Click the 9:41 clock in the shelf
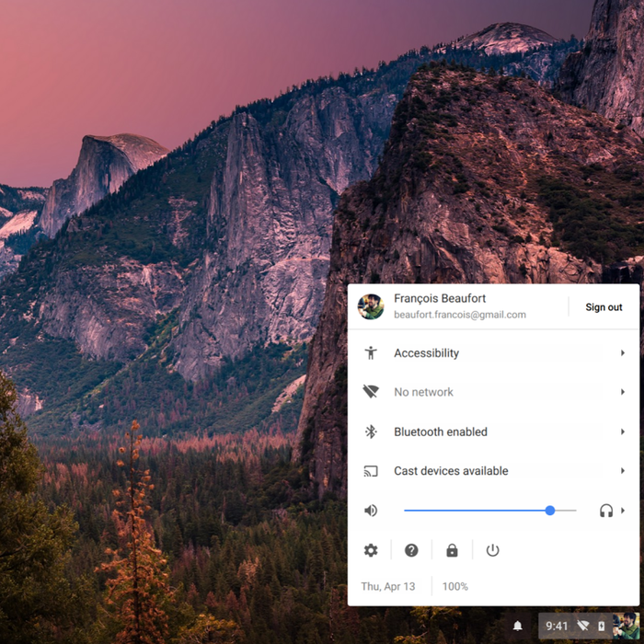 click(557, 627)
